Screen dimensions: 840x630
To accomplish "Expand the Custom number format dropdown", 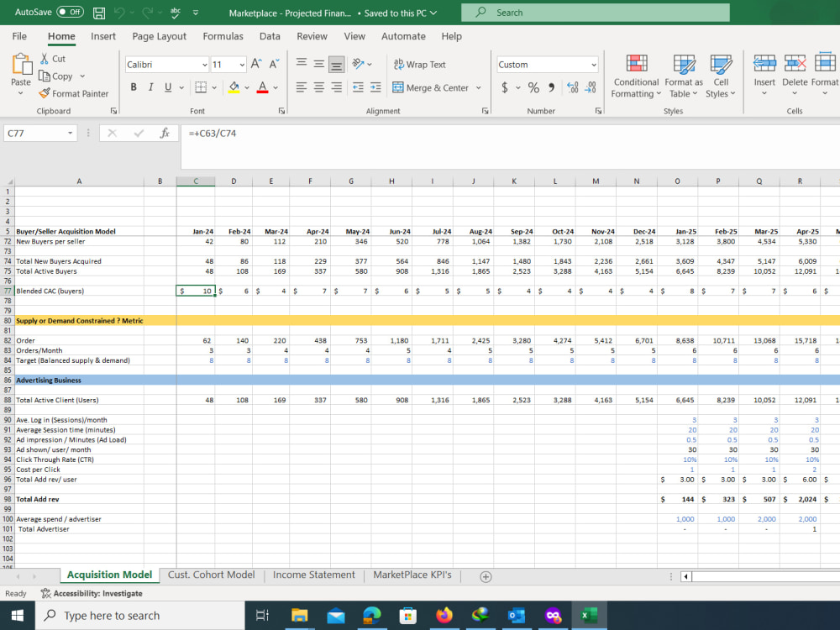I will tap(594, 65).
